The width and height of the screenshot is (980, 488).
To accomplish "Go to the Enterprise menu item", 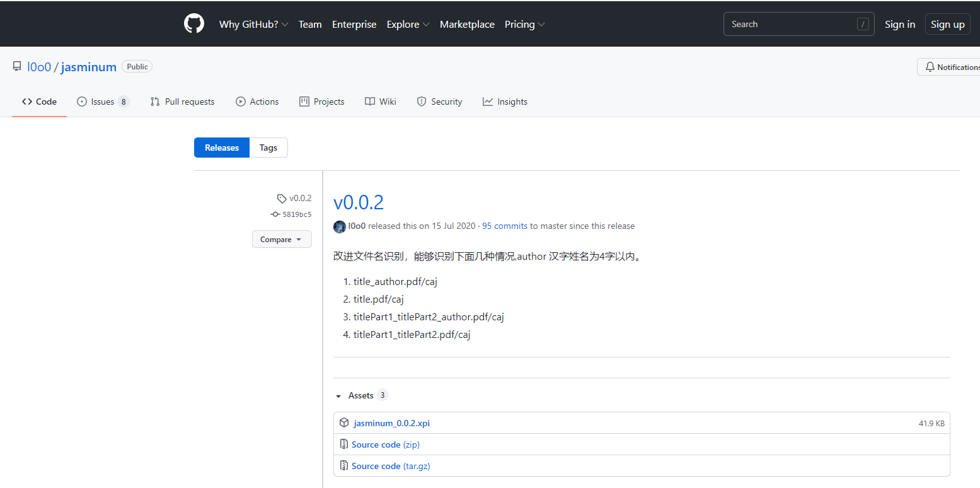I will pyautogui.click(x=354, y=24).
